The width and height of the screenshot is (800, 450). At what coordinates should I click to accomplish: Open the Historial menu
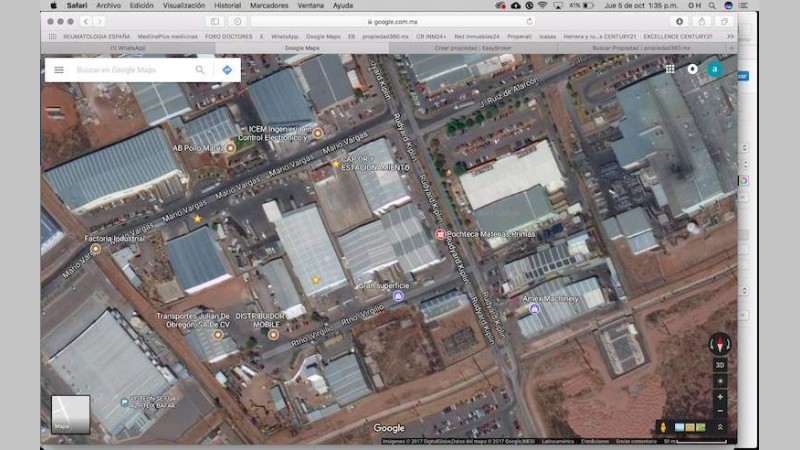click(227, 6)
